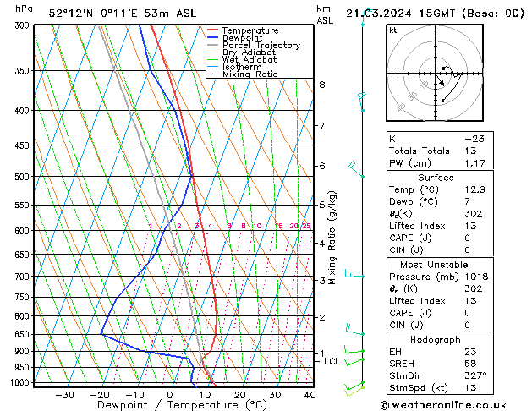Image resolution: width=532 pixels, height=411 pixels.
Task: Click the date header 21.03.2024 15GMT
Action: click(x=400, y=14)
